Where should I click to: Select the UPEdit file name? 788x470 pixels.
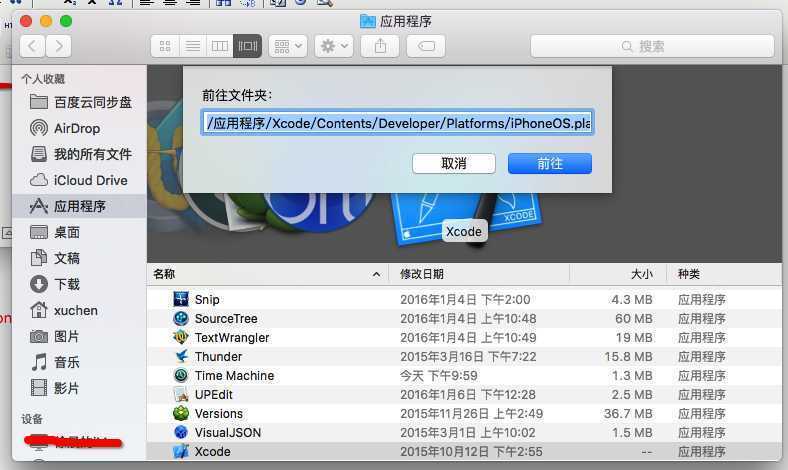[x=214, y=395]
